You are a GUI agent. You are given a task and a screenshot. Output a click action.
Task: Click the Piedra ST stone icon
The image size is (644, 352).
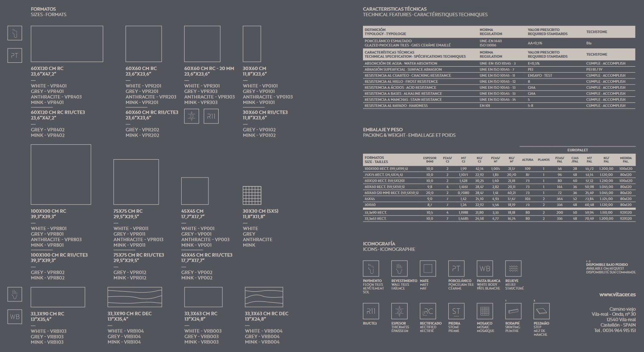tap(456, 311)
